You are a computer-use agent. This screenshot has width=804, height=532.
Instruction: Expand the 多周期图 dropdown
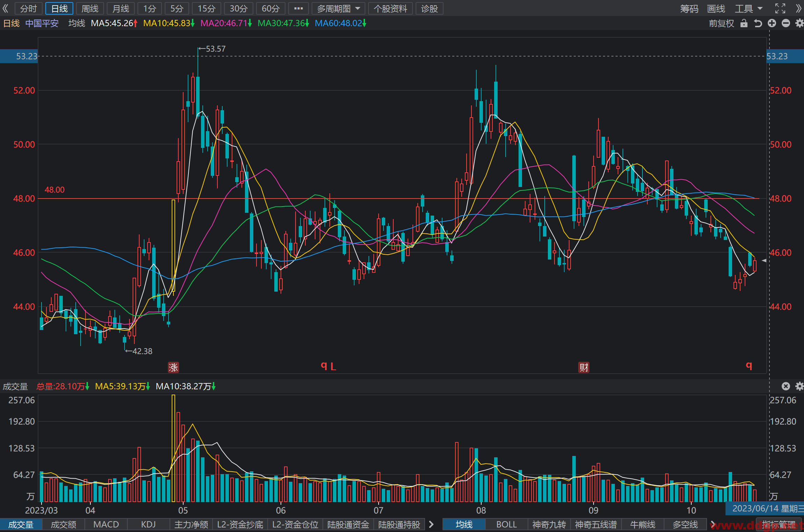tap(338, 8)
